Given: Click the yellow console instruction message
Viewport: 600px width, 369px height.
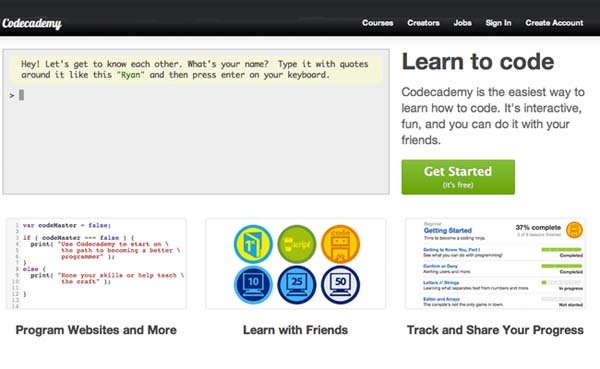Looking at the screenshot, I should [196, 69].
